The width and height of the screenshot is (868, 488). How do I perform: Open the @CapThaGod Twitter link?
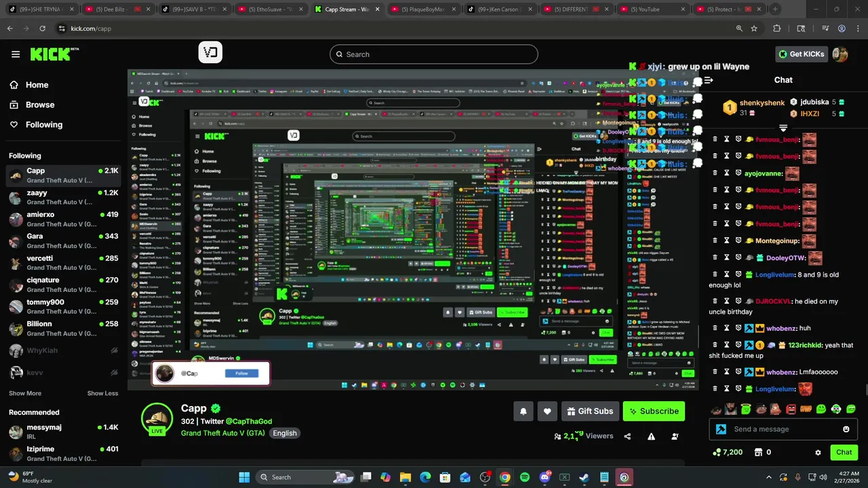[x=248, y=422]
